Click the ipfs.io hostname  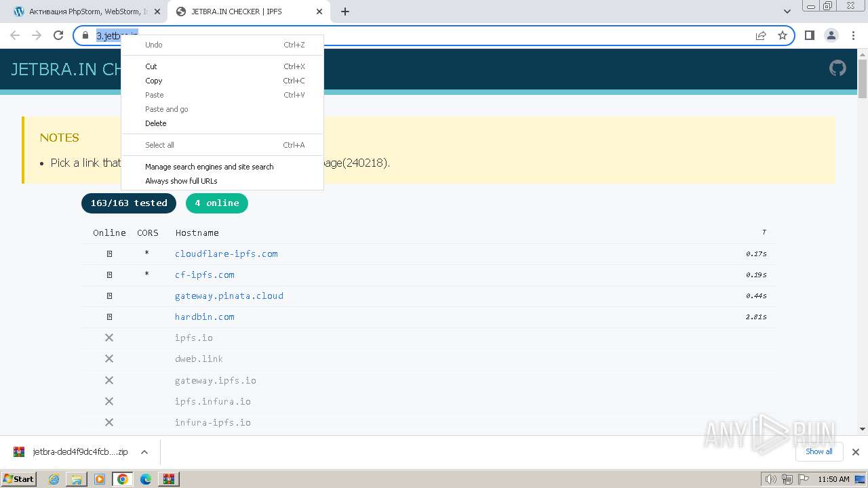click(194, 338)
